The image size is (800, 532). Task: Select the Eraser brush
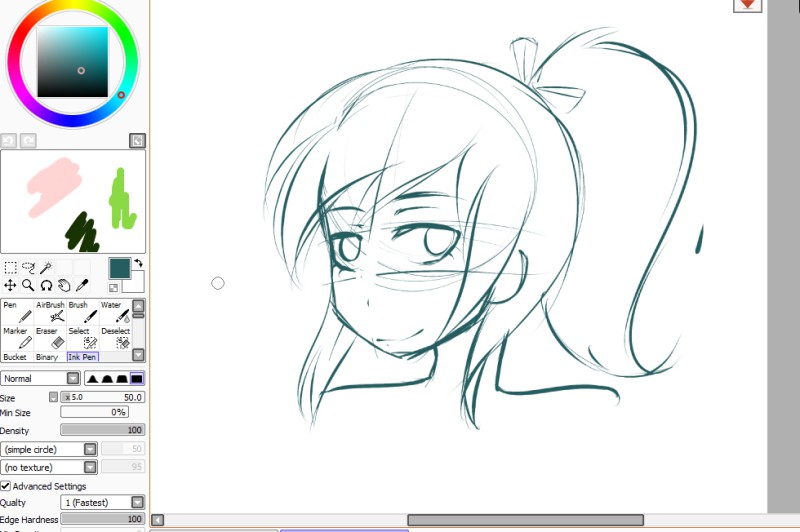(50, 338)
